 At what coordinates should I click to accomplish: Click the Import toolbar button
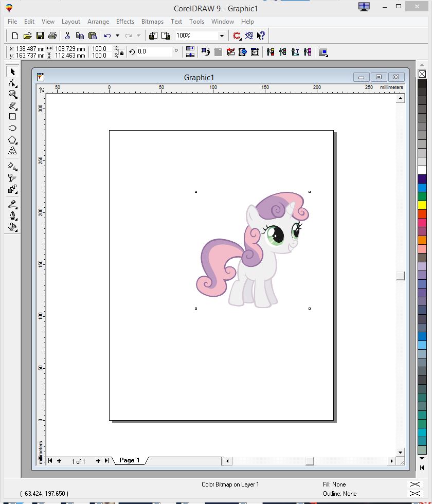coord(153,35)
